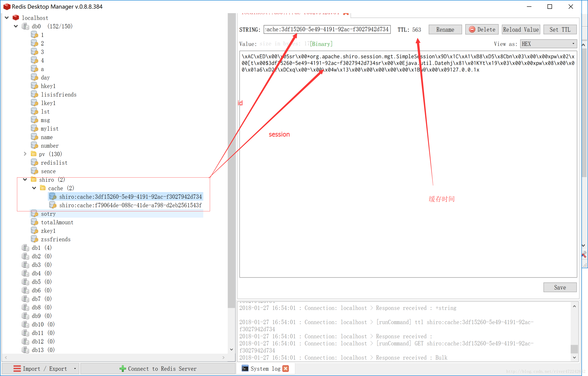This screenshot has height=376, width=588.
Task: Click the localhost Redis server icon
Action: coord(16,18)
